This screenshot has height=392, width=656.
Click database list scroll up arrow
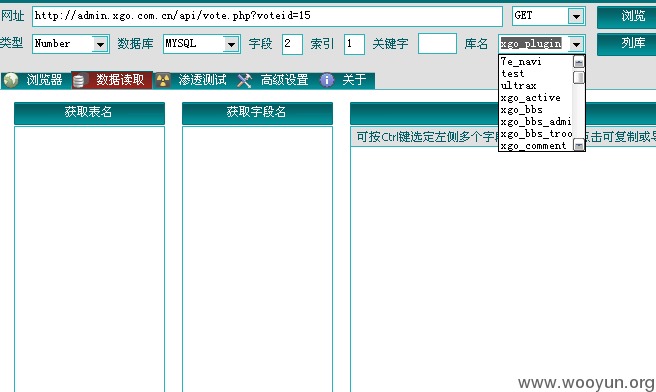(579, 62)
